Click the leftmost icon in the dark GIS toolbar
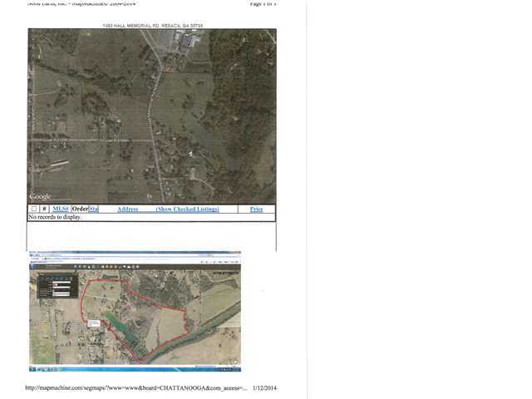This screenshot has height=399, width=532. (x=76, y=267)
